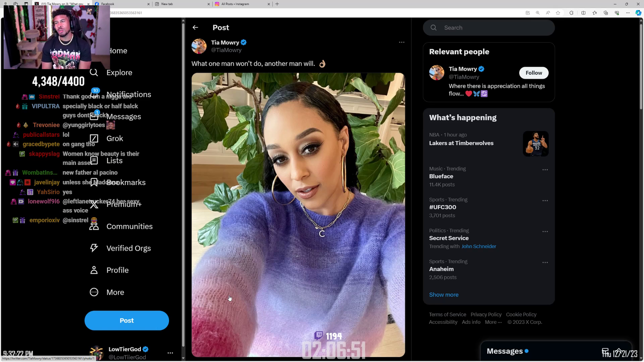
Task: Open Privacy Policy link
Action: 486,315
